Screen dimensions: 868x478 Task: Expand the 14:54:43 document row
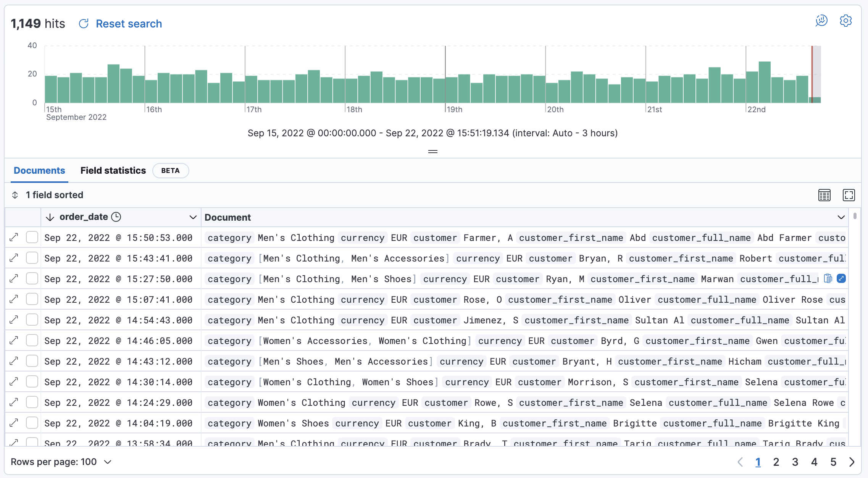[x=14, y=320]
